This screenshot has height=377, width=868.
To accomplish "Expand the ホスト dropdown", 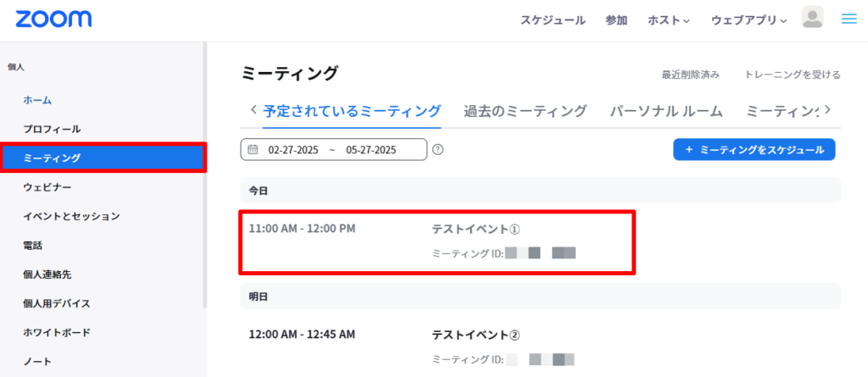I will [669, 19].
